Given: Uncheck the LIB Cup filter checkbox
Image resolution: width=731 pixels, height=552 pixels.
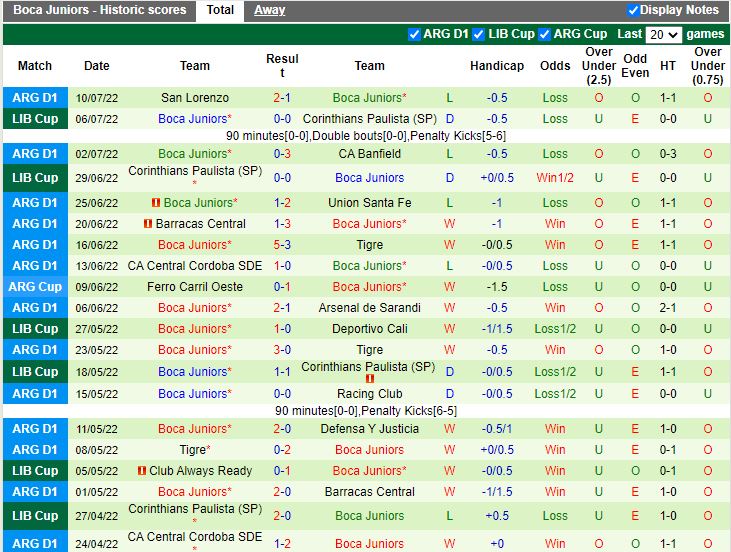Looking at the screenshot, I should pos(479,34).
